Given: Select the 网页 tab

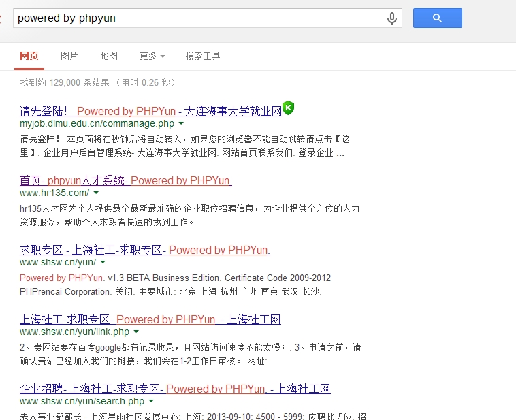Looking at the screenshot, I should (29, 56).
